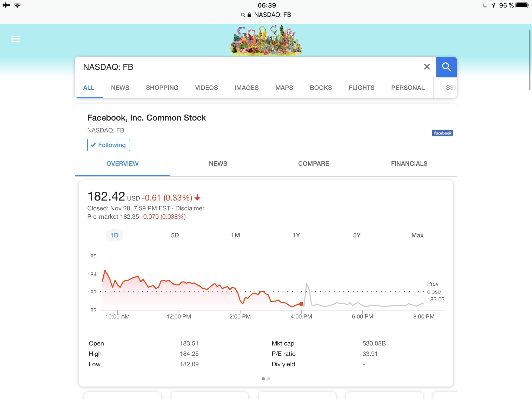Tap the location services arrow icon
Image resolution: width=532 pixels, height=399 pixels.
coord(493,5)
